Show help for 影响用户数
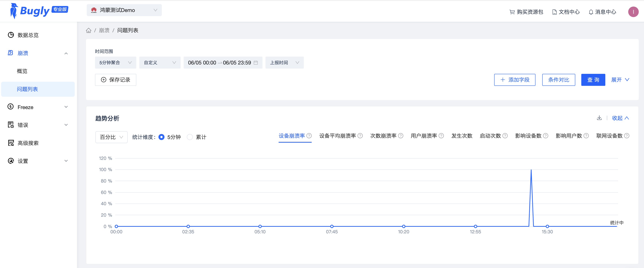Image resolution: width=644 pixels, height=268 pixels. coord(586,135)
